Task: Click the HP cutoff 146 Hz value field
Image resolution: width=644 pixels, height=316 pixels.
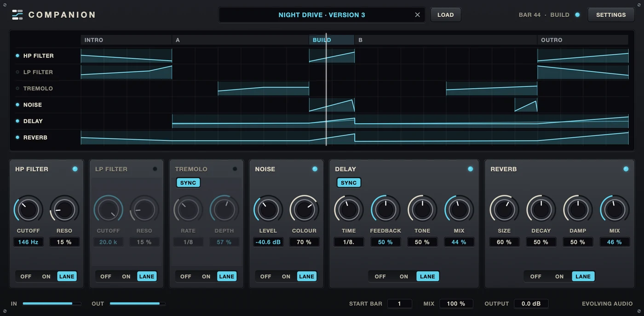Action: (x=29, y=242)
